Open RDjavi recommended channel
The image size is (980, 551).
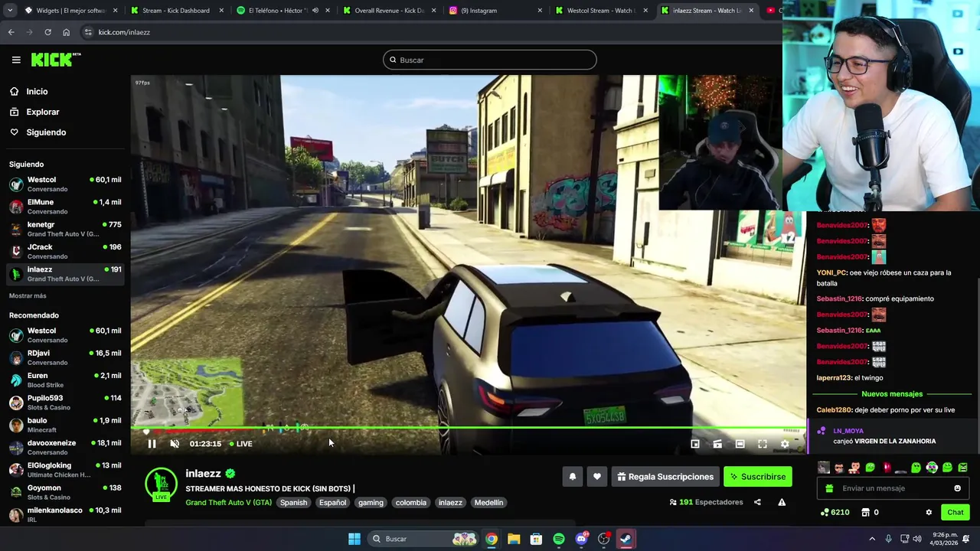65,357
